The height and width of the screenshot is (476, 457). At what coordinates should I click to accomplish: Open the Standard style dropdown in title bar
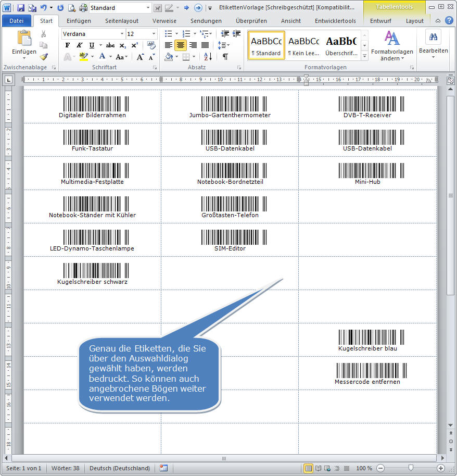pos(148,8)
